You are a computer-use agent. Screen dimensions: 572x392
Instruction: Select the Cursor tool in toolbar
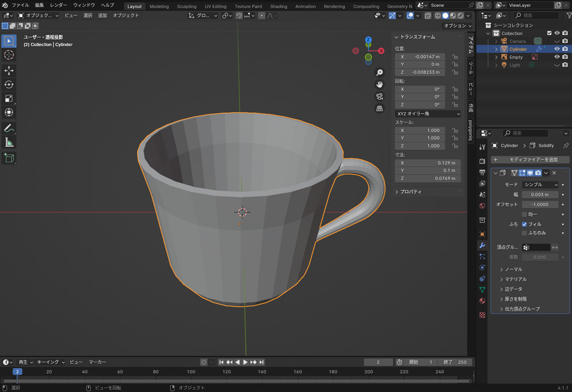pos(9,55)
